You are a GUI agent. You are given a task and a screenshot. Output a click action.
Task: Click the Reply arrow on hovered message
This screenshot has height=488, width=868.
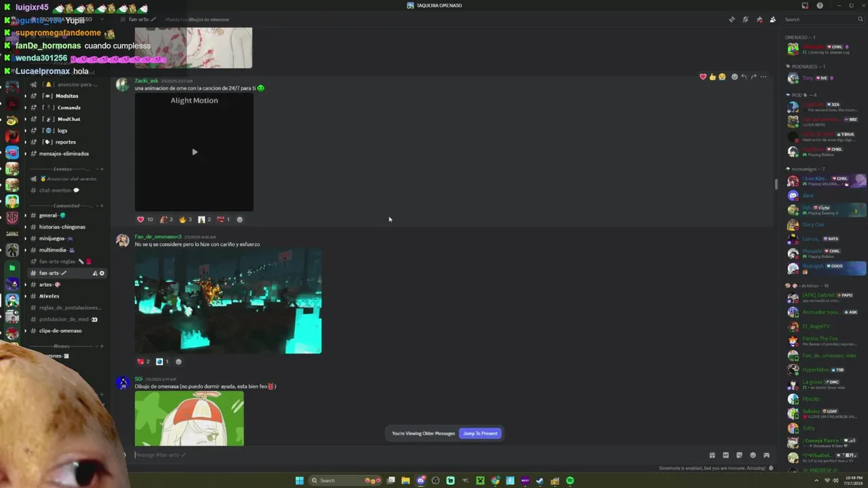pos(744,77)
